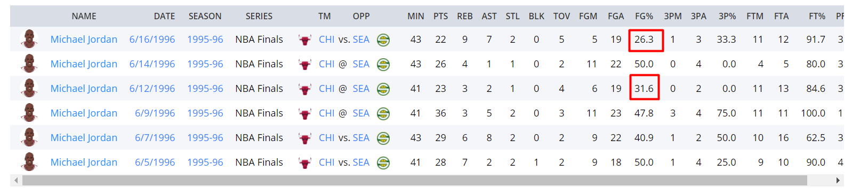
Task: Click SuperSonics logo in 6/5/1996 row
Action: [x=383, y=163]
